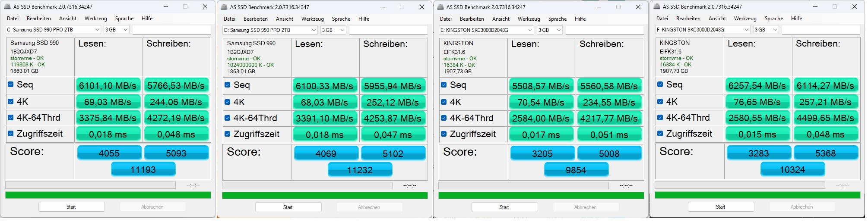This screenshot has height=222, width=868.
Task: Open the drive dropdown showing F: KINGSTON SKC3000D2048G
Action: [x=703, y=30]
